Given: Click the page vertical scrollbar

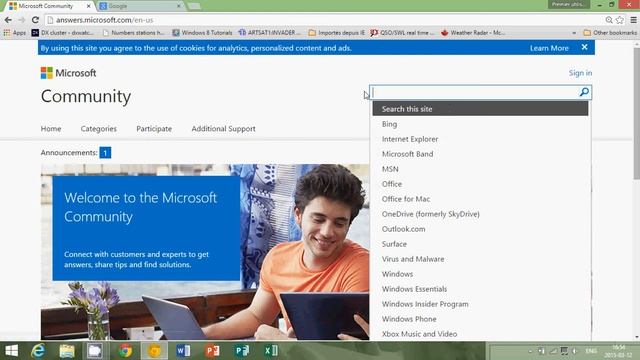Looking at the screenshot, I should click(636, 113).
